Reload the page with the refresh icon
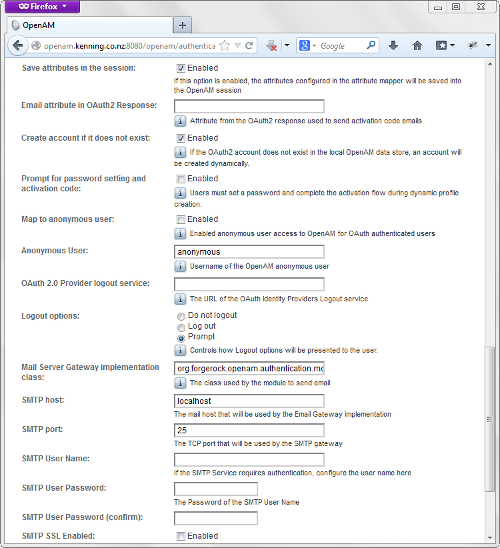500x548 pixels. pos(249,45)
